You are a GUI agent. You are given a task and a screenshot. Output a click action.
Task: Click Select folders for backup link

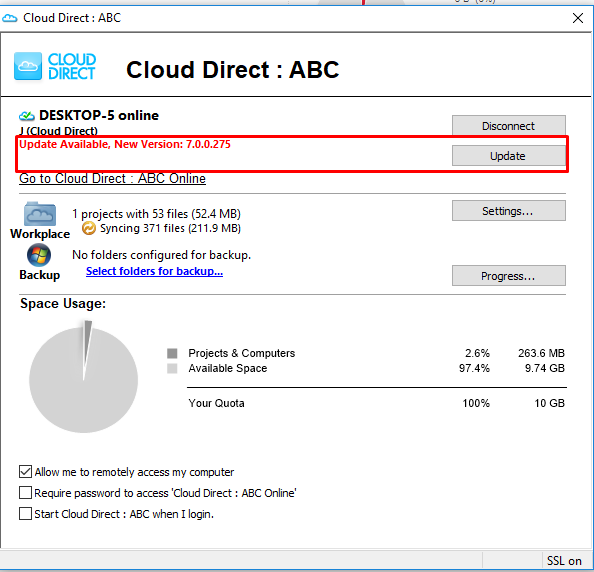point(154,271)
